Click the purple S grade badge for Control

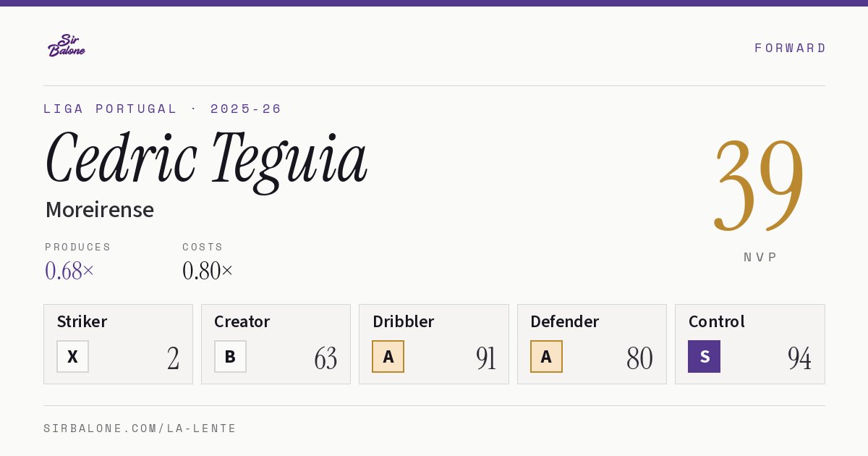coord(704,357)
